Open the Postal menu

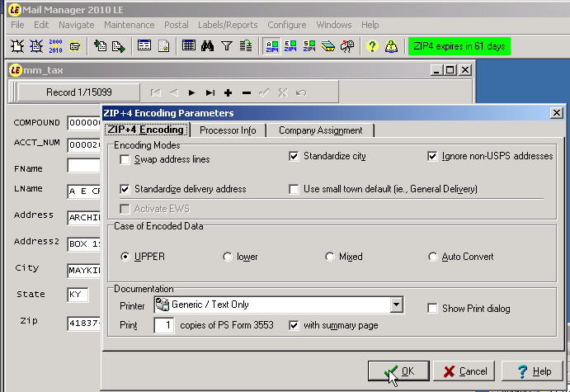coord(177,25)
